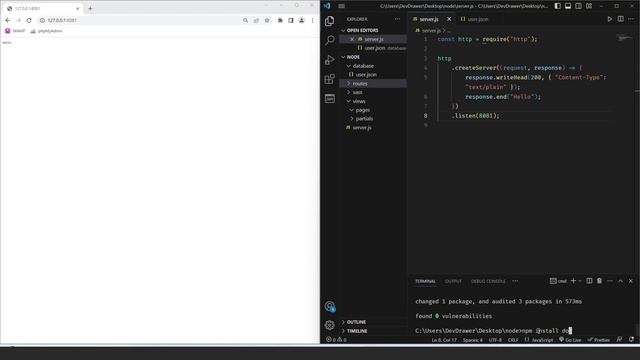Image resolution: width=640 pixels, height=360 pixels.
Task: Open the fifth activity bar panel icon
Action: pyautogui.click(x=329, y=98)
